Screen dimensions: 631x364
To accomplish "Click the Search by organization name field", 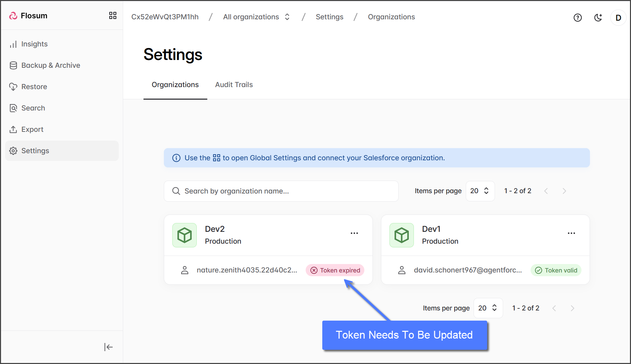I will click(281, 191).
